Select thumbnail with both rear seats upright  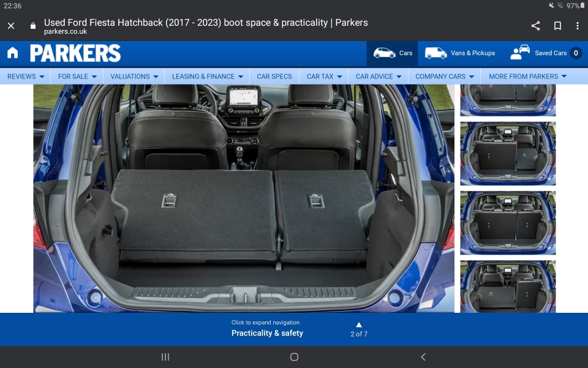coord(508,223)
